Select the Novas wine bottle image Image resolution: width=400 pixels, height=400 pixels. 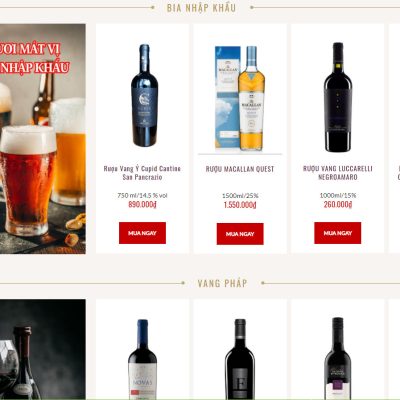[142, 359]
